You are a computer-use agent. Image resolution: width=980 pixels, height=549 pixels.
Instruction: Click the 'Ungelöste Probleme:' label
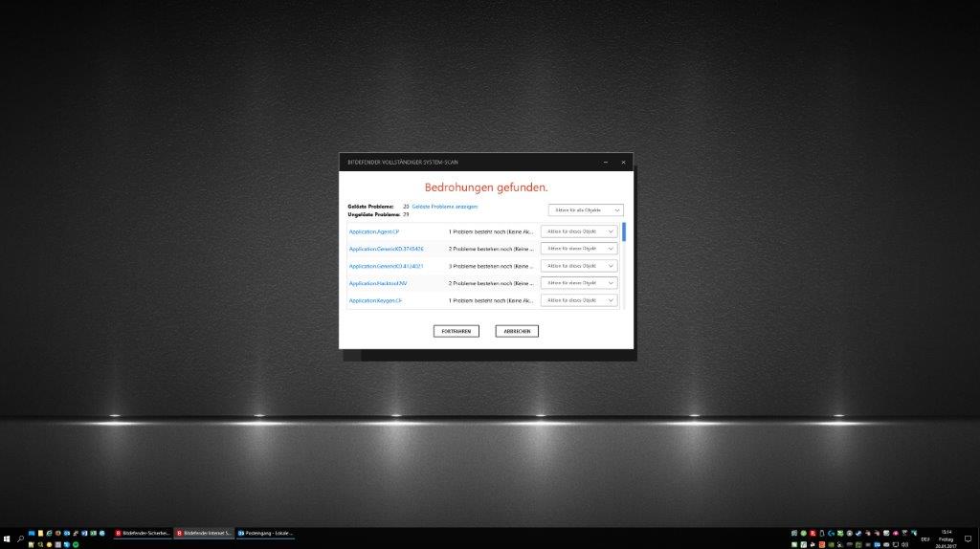pyautogui.click(x=374, y=214)
